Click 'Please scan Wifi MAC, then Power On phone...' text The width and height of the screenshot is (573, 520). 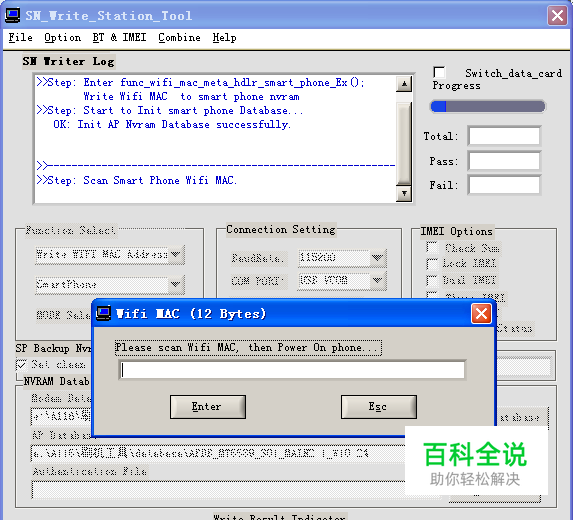tap(248, 348)
